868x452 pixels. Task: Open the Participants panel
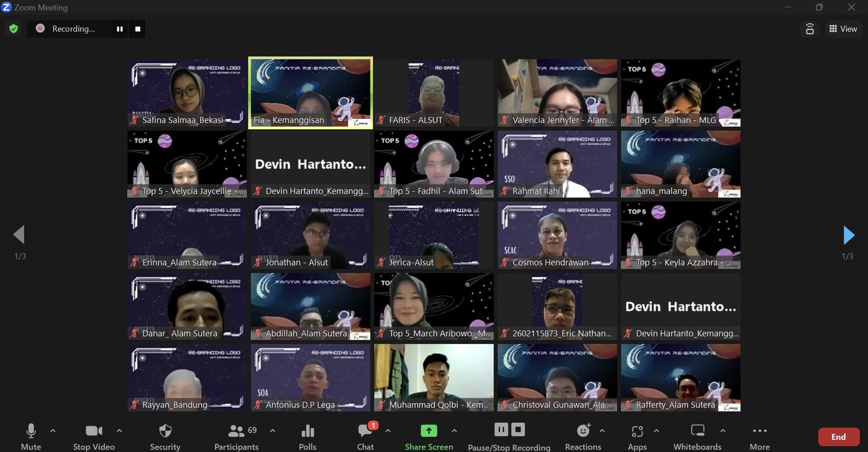237,436
